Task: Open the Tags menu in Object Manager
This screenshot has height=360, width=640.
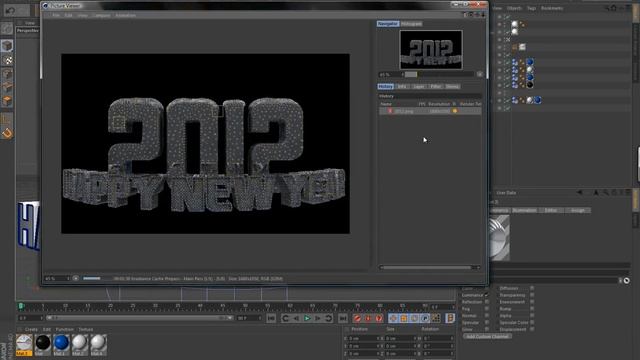Action: click(x=531, y=8)
